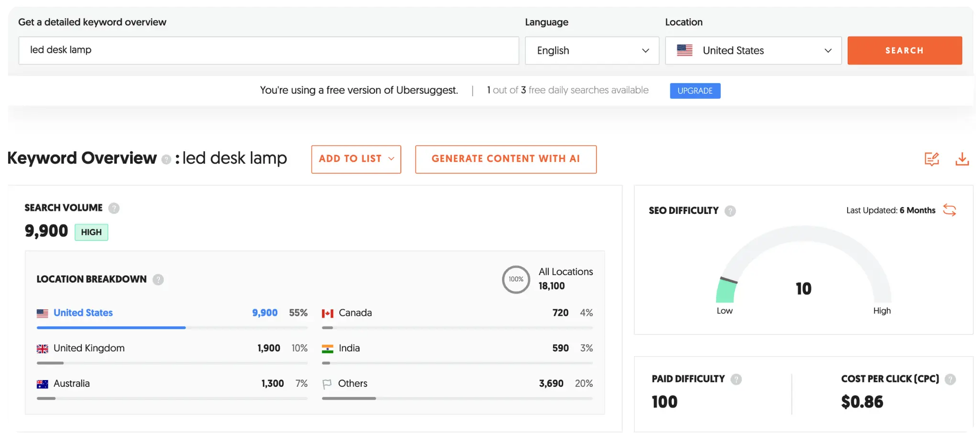Click the help icon beside Paid Difficulty

tap(736, 379)
